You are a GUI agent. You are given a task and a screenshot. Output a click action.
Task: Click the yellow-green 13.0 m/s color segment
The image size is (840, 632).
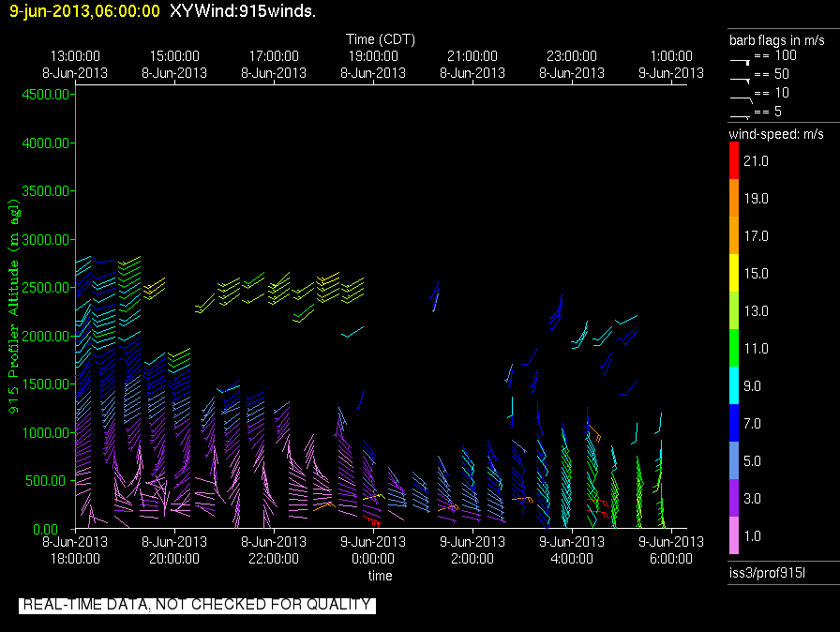[734, 310]
